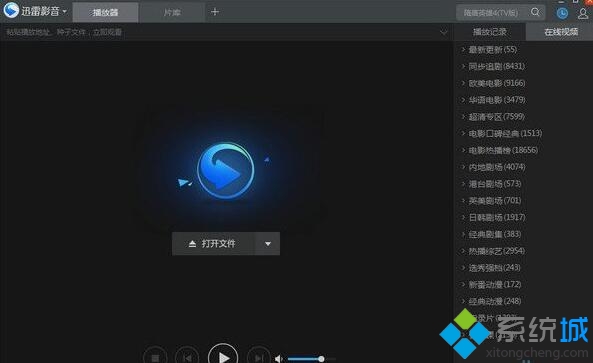Click the search magnifier icon
The width and height of the screenshot is (593, 363).
[x=535, y=12]
